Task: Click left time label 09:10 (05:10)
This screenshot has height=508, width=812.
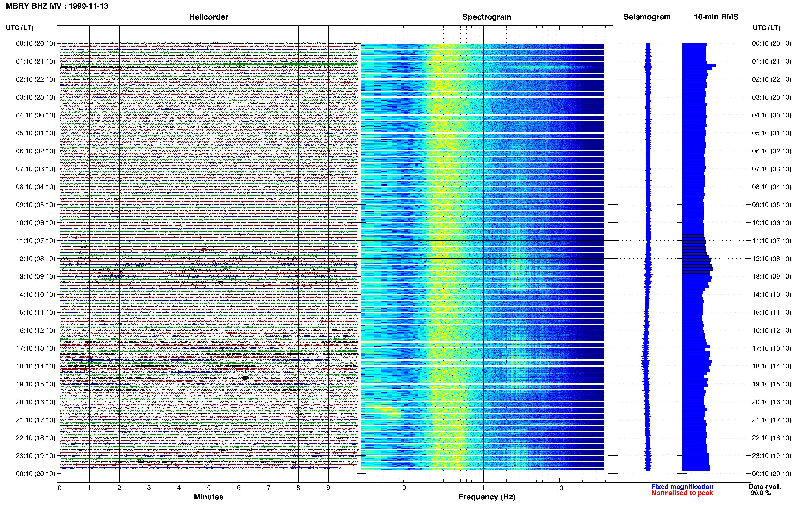Action: [35, 205]
